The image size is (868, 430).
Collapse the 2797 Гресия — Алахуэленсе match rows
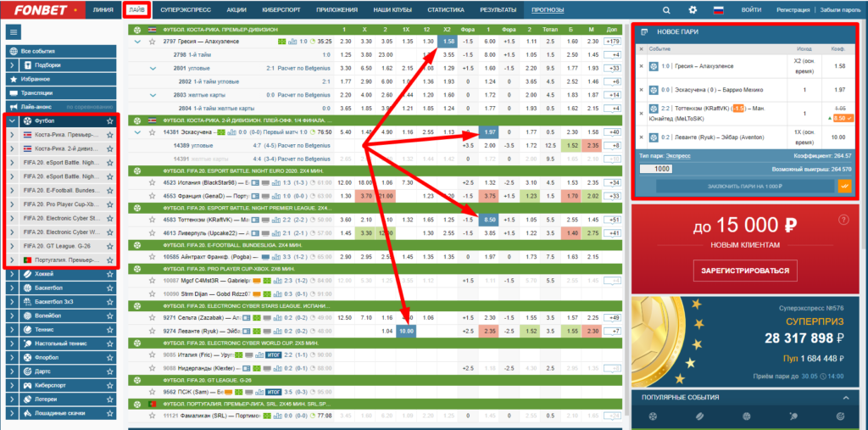[137, 42]
